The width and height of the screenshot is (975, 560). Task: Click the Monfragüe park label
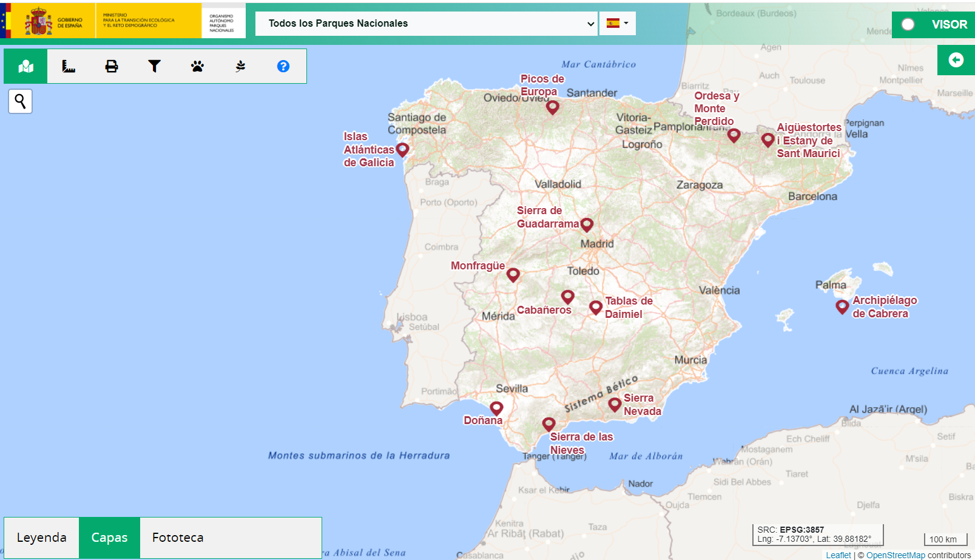point(477,266)
